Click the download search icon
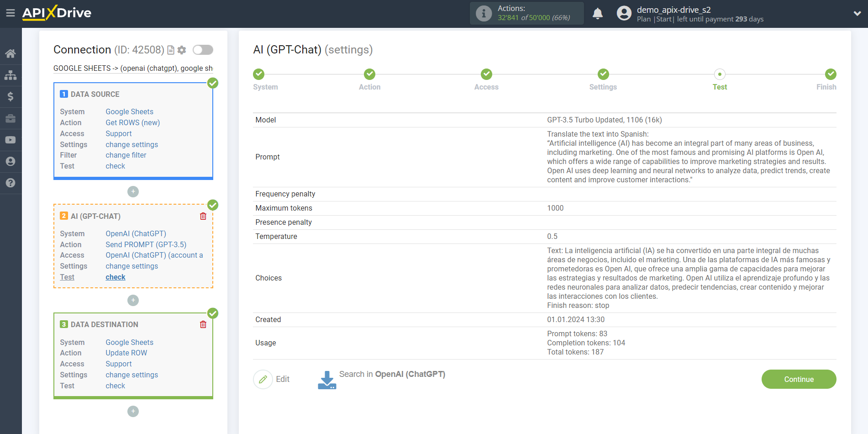868x434 pixels. tap(327, 380)
